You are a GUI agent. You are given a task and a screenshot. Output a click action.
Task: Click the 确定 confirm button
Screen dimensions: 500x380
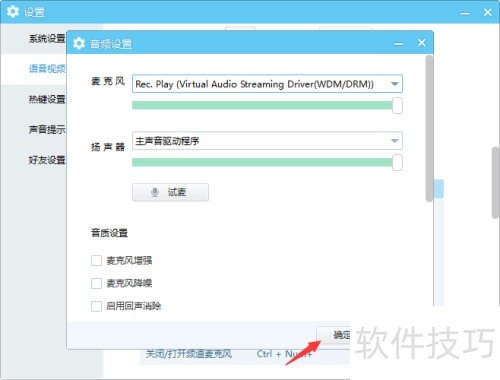tap(333, 335)
